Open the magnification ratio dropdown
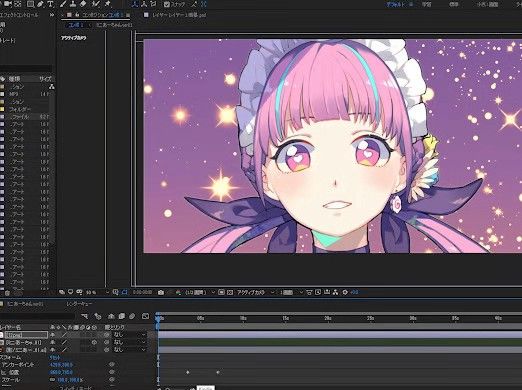 [97, 292]
